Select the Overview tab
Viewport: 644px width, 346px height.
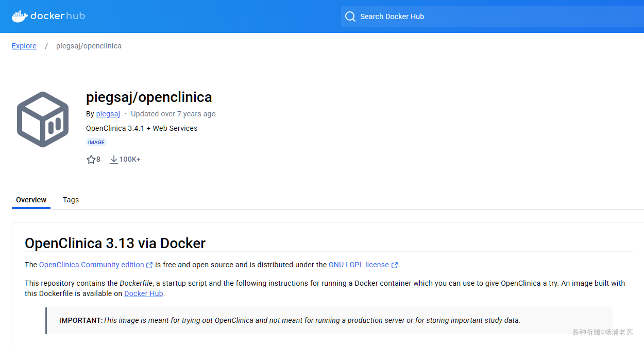coord(31,200)
